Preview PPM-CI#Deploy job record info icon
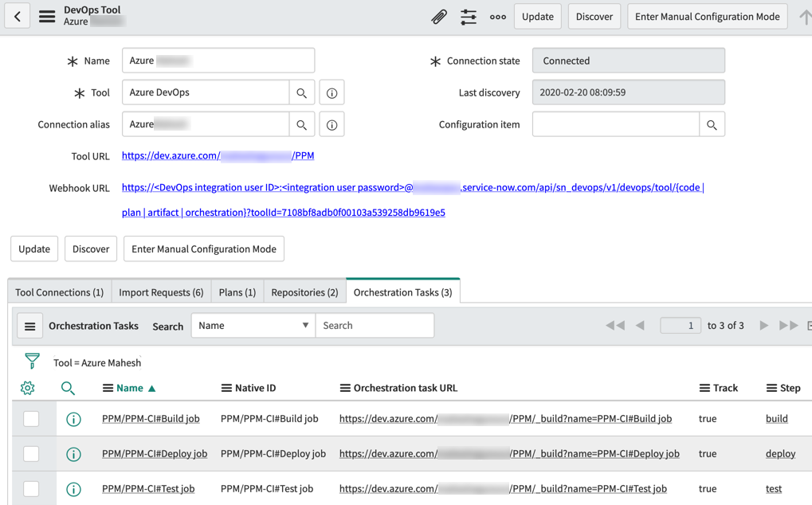The height and width of the screenshot is (505, 812). pos(73,454)
